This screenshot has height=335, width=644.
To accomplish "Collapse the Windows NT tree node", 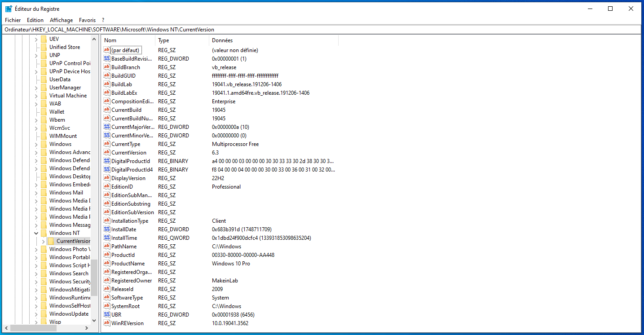I will 36,233.
